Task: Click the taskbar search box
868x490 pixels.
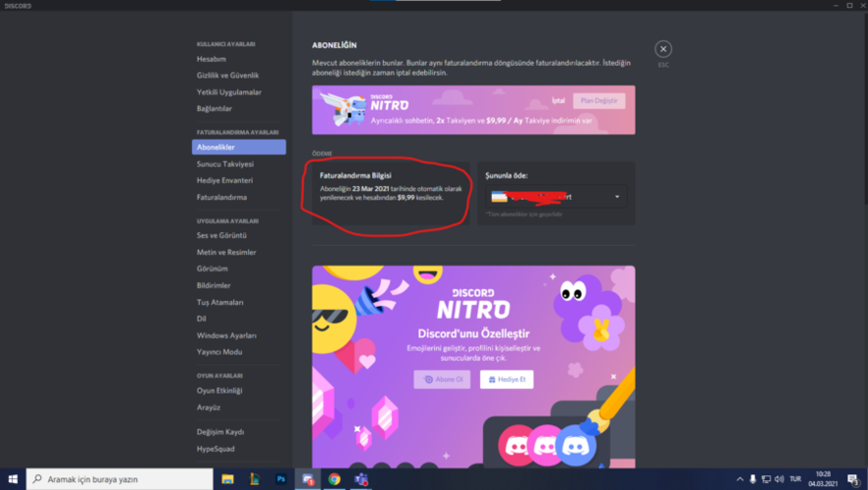Action: (120, 479)
